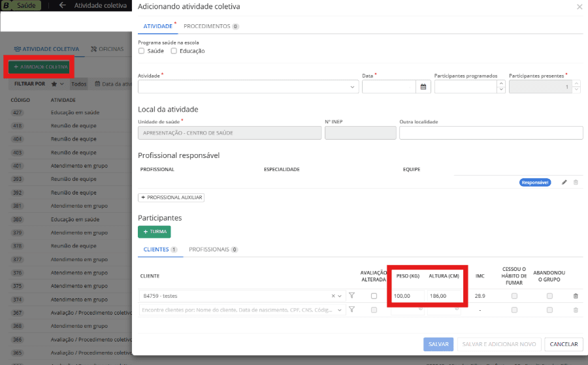Open the Profissionais participants tab

(x=212, y=249)
